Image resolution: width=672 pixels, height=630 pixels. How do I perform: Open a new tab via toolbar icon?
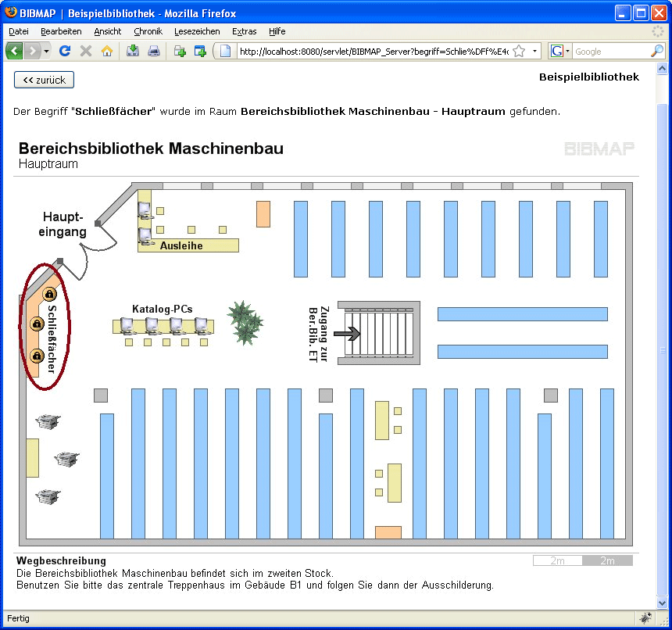180,52
